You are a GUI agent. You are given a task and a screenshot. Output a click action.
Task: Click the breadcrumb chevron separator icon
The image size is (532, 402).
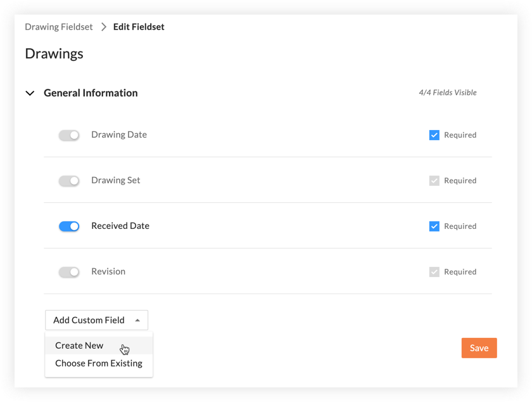[103, 27]
